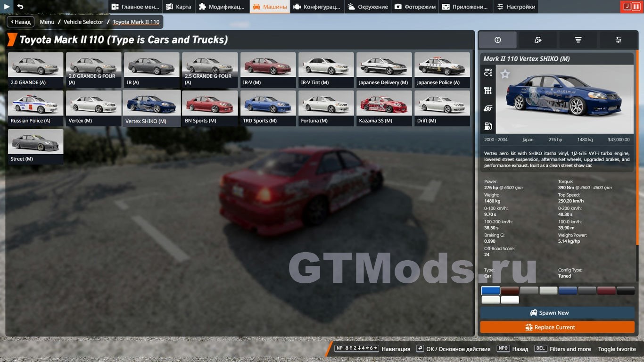The image size is (644, 362).
Task: Open the funnel filter icon tab
Action: (578, 40)
